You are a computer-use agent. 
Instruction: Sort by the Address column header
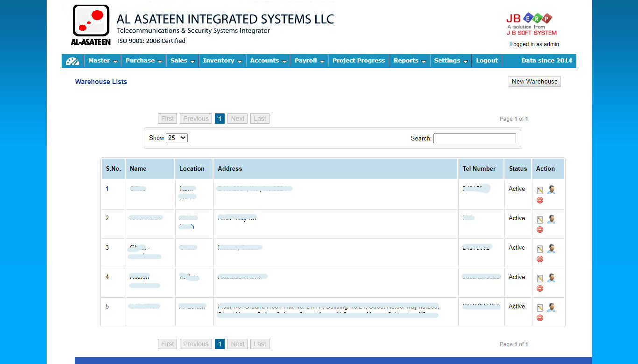point(335,169)
